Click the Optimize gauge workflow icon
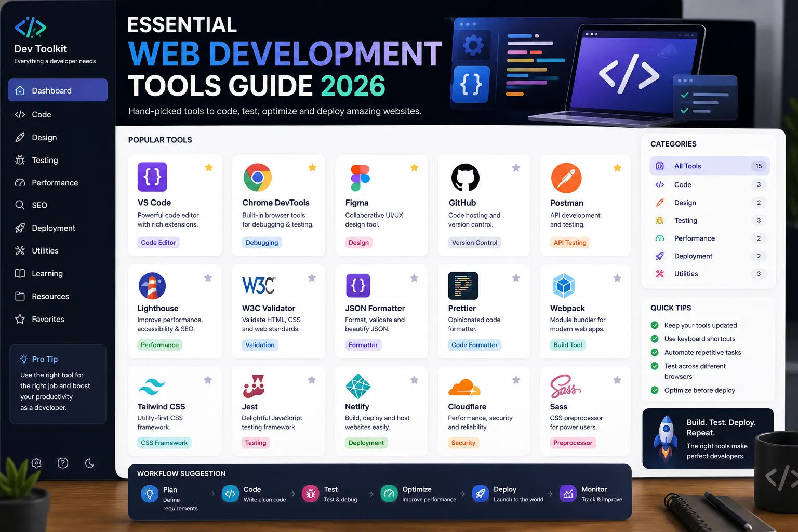The image size is (798, 532). click(389, 494)
